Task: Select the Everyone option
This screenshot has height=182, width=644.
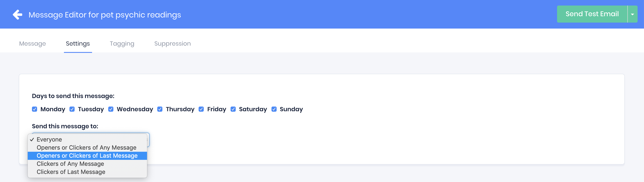Action: (49, 140)
